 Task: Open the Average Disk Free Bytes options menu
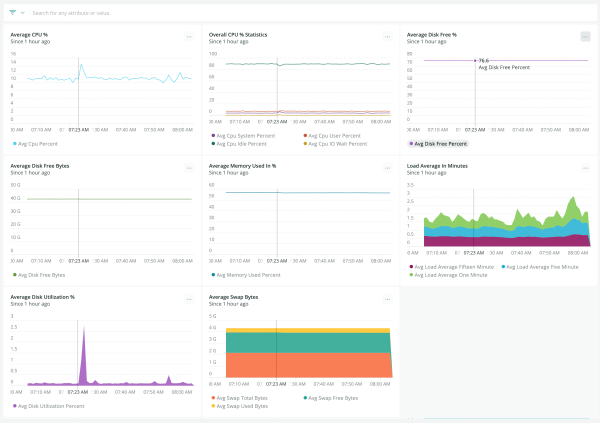[188, 168]
